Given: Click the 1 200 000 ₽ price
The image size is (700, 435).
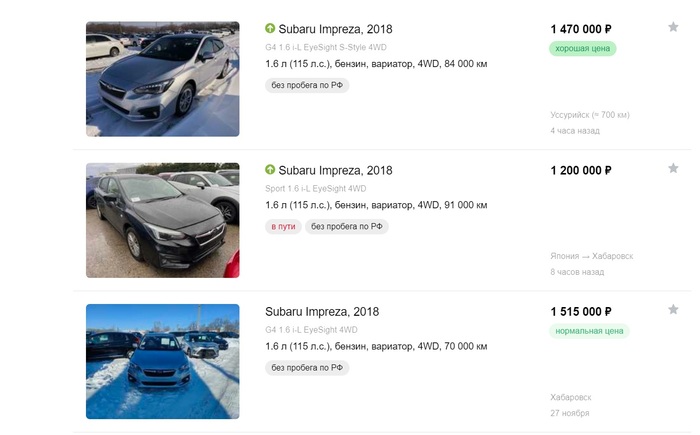Looking at the screenshot, I should tap(581, 171).
